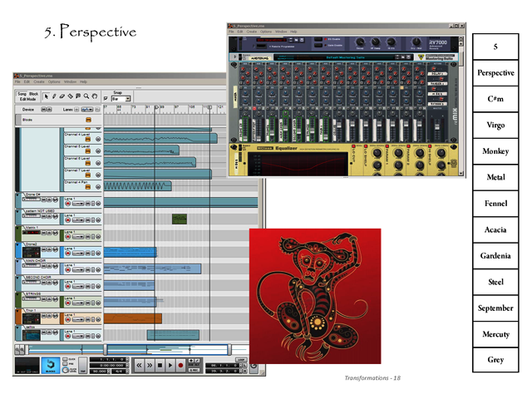Save the RV7000 patch with disk icon

point(301,40)
